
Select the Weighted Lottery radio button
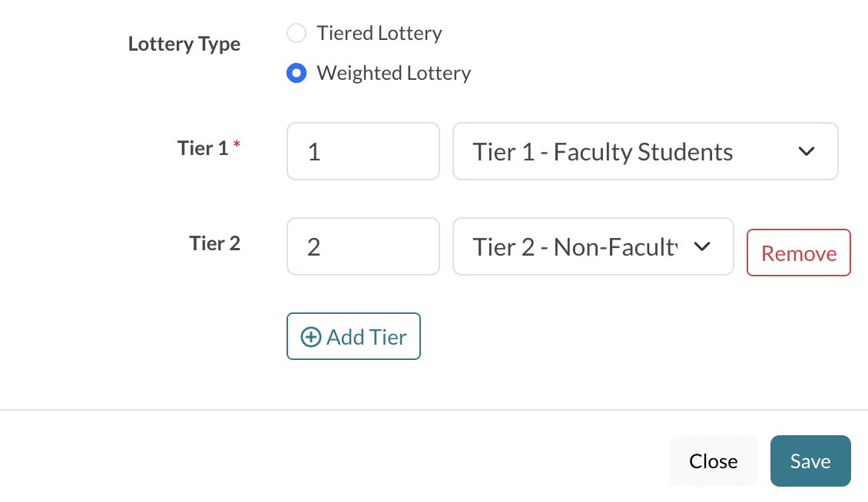pos(296,73)
